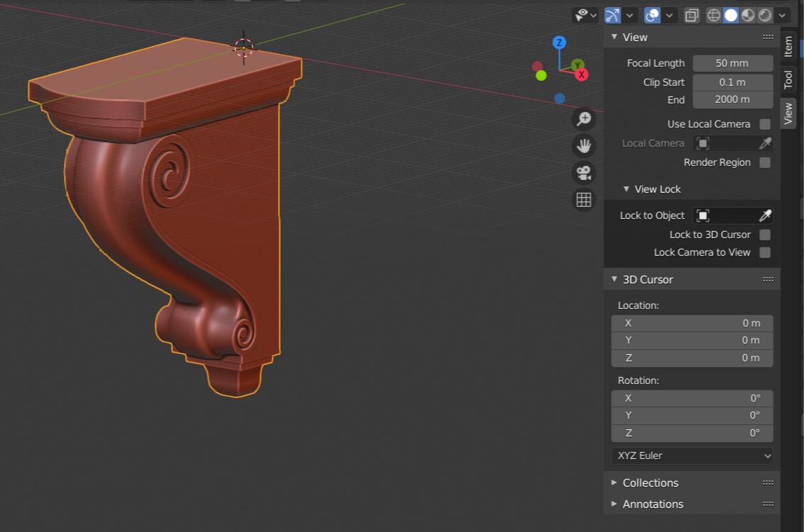Open the gizmo options dropdown arrow
804x532 pixels.
pos(630,16)
